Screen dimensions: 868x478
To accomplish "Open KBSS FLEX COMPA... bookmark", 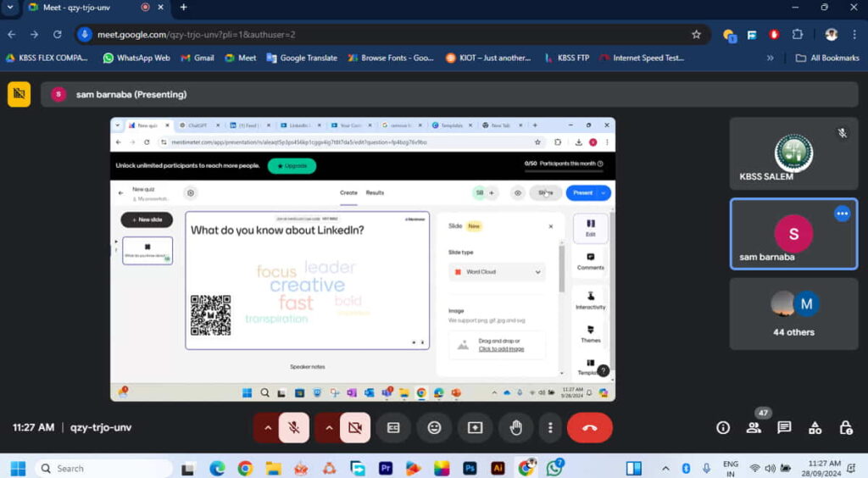I will pyautogui.click(x=47, y=58).
